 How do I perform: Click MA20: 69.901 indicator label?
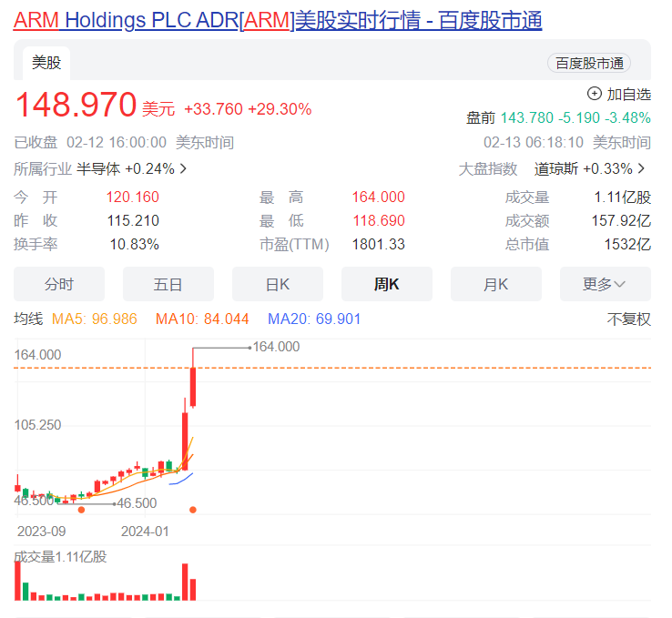[x=314, y=319]
